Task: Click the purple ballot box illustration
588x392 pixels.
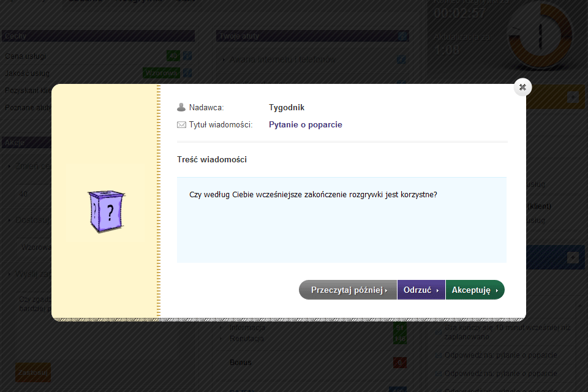Action: click(x=107, y=211)
